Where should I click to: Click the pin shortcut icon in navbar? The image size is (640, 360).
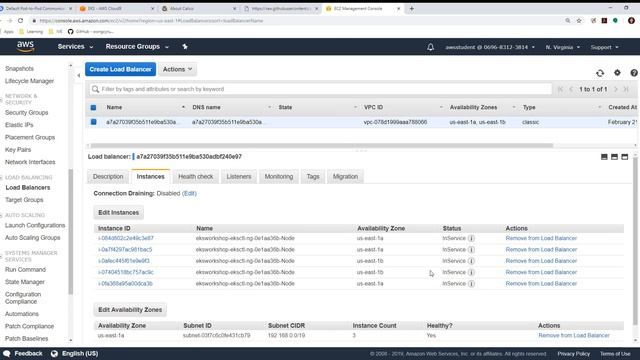185,47
